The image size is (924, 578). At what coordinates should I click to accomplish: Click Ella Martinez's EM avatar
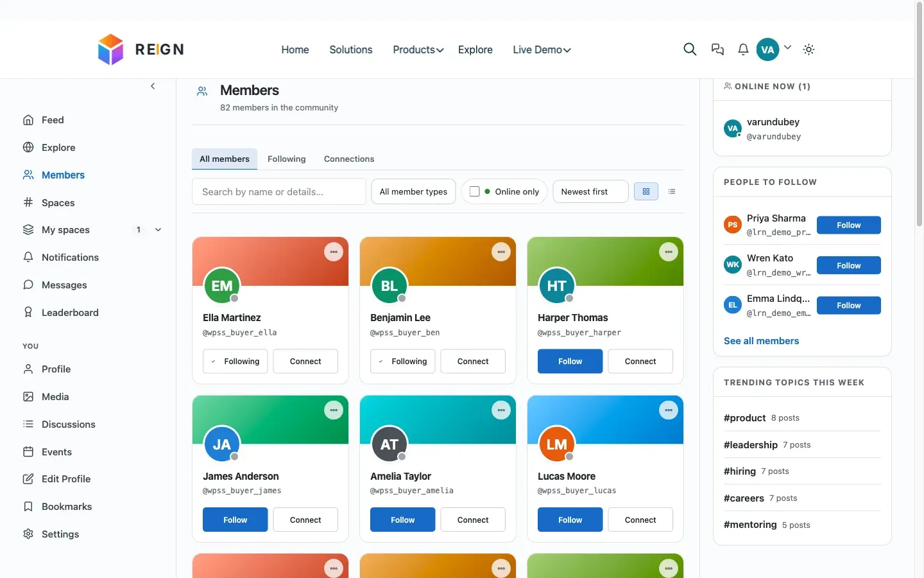pyautogui.click(x=222, y=286)
